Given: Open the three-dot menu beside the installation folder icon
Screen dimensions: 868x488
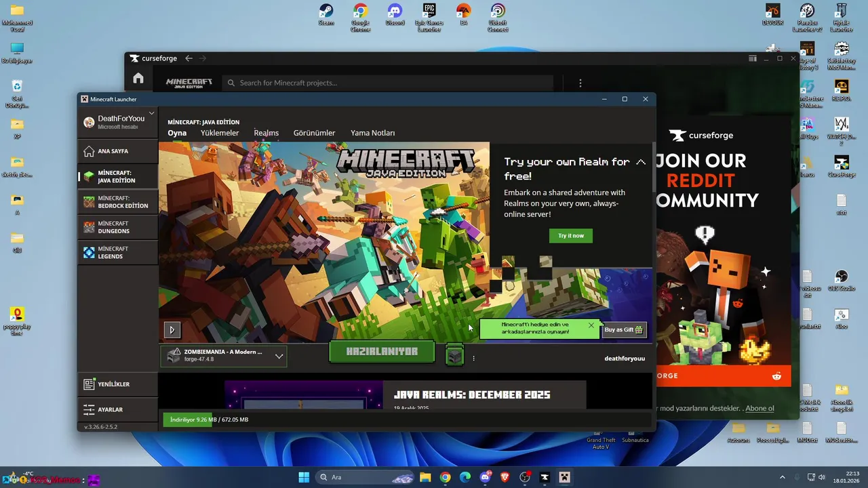Looking at the screenshot, I should click(473, 358).
